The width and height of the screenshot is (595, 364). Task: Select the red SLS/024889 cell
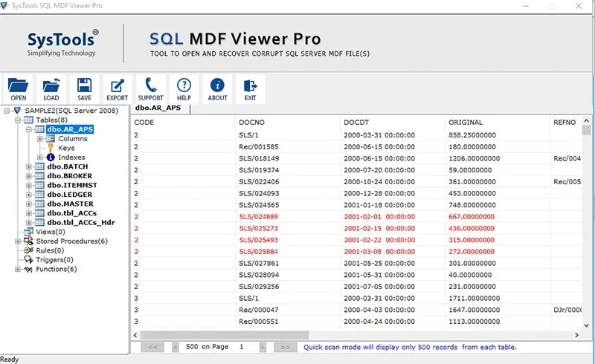pos(258,217)
